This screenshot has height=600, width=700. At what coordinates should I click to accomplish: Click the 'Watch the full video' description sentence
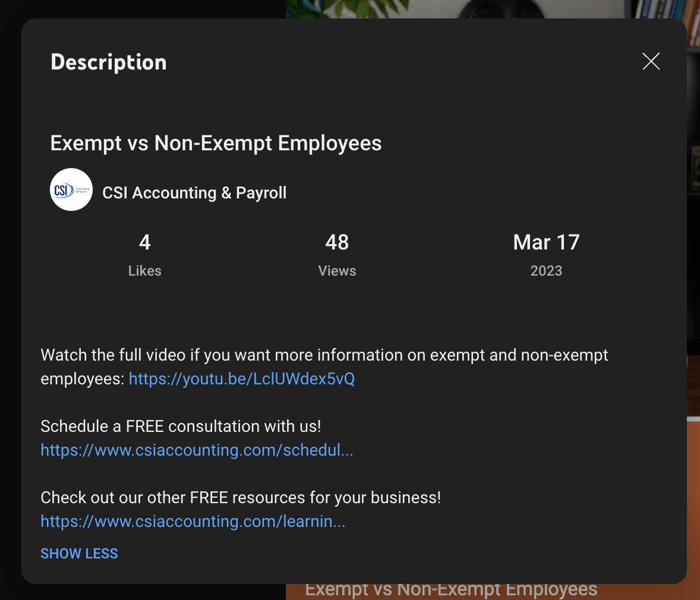324,367
